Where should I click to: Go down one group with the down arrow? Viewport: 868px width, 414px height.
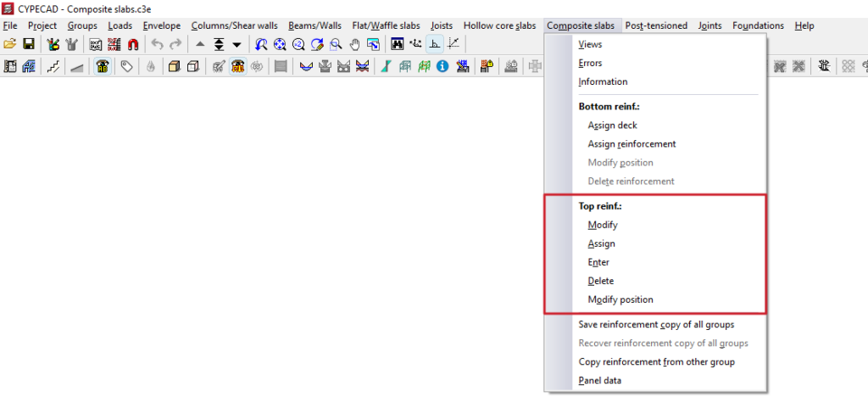pos(237,44)
